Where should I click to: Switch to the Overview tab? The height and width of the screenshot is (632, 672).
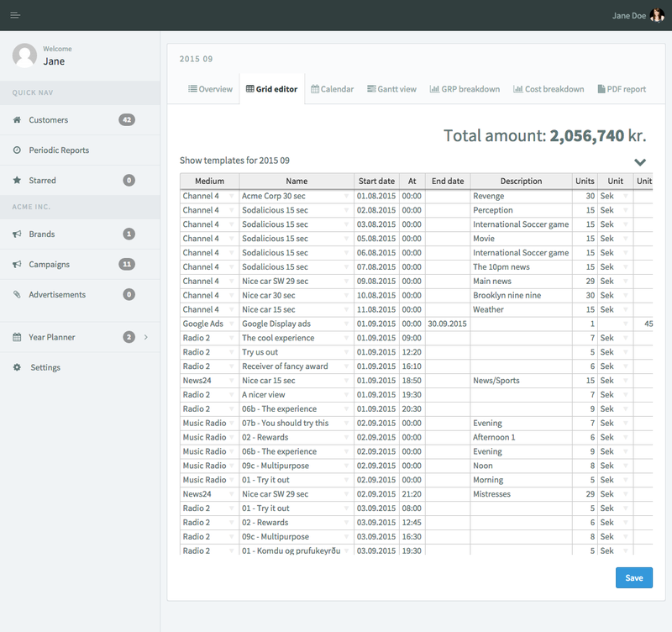tap(210, 89)
